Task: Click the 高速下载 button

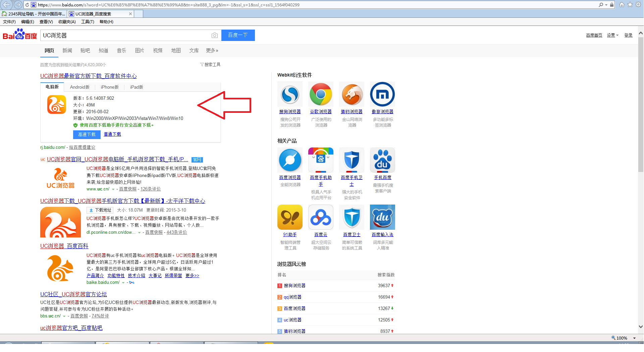Action: (87, 134)
